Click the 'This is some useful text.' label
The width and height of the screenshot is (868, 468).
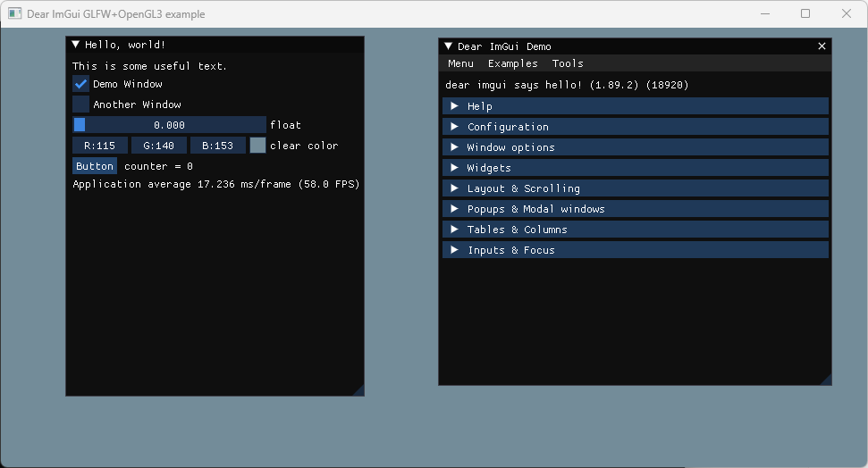[x=149, y=66]
